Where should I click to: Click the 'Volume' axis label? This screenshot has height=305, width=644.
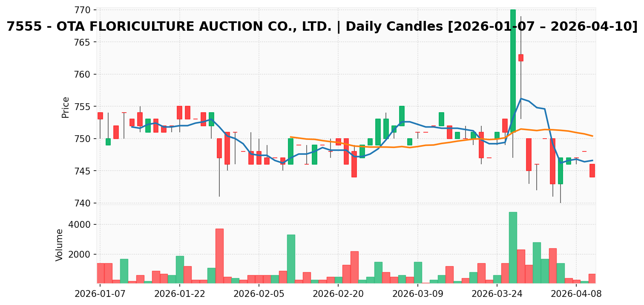tap(60, 245)
